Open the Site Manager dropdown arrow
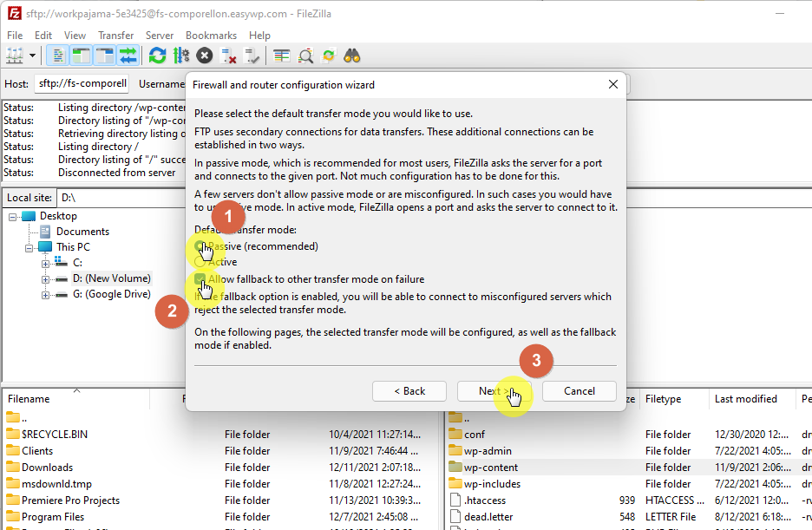812x530 pixels. click(33, 56)
